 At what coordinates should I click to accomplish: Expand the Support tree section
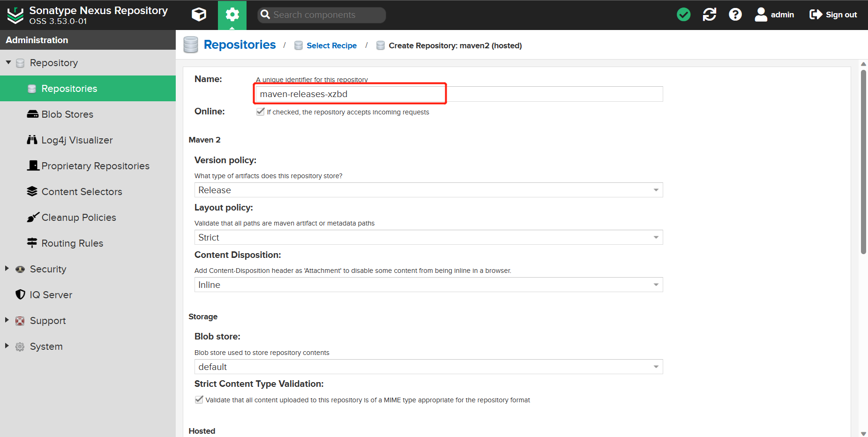click(7, 320)
